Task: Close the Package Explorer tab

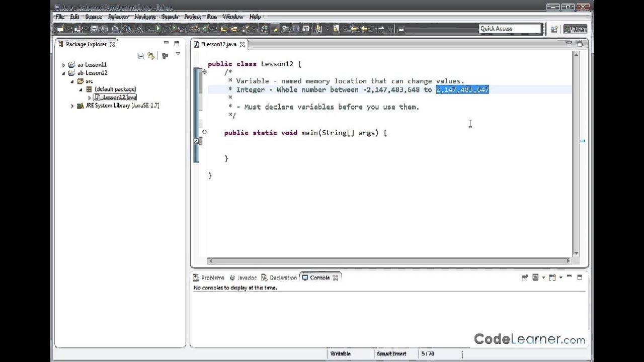Action: [x=112, y=44]
